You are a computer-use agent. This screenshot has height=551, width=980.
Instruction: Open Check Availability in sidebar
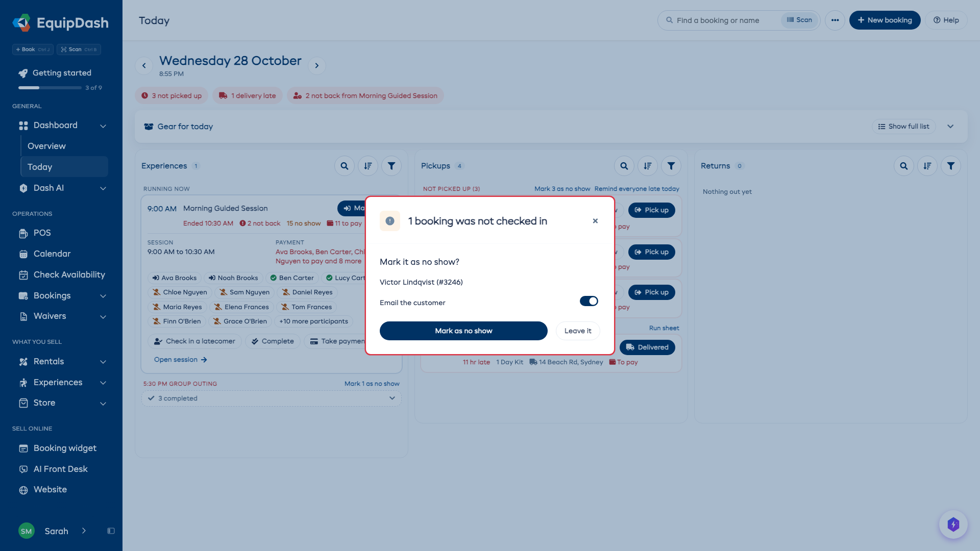63,275
